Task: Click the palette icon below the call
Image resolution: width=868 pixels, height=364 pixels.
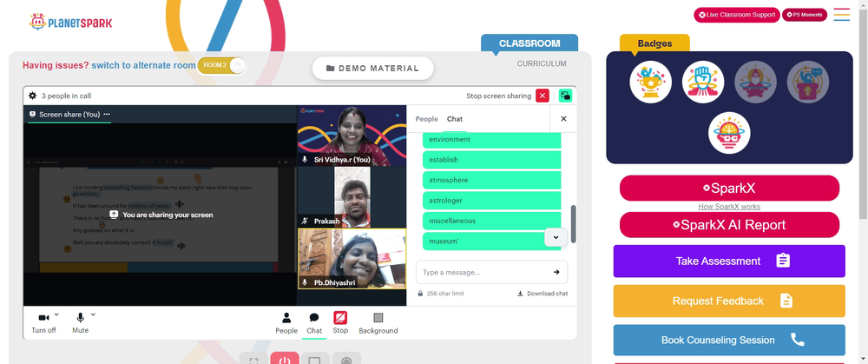Action: tap(346, 359)
